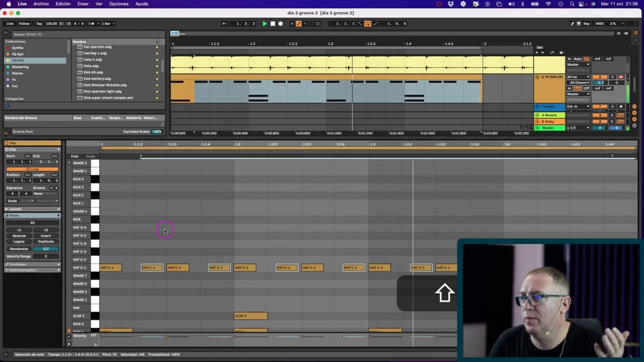Viewport: 644px width, 362px height.
Task: Click the A Reverb track play icon
Action: click(537, 115)
